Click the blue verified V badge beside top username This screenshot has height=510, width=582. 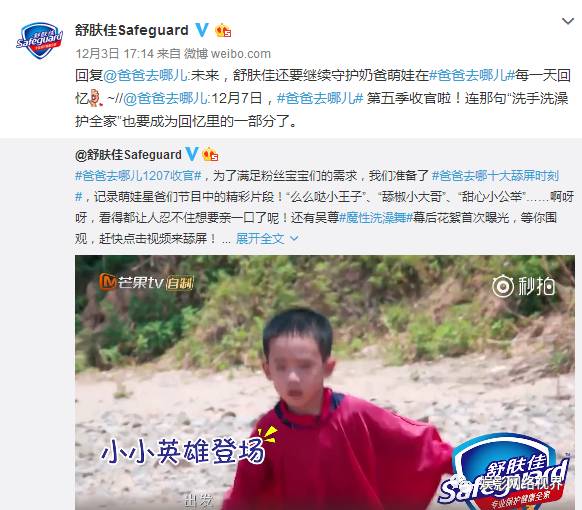point(202,30)
